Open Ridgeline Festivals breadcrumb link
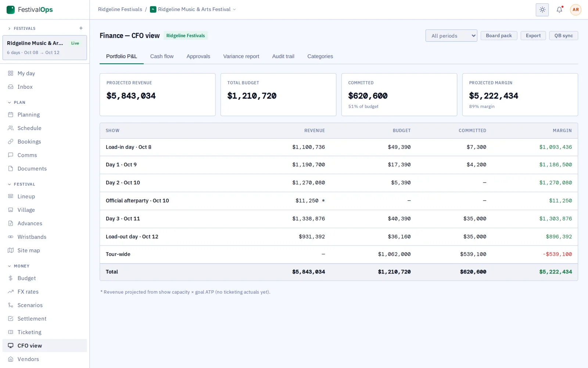This screenshot has height=368, width=588. pyautogui.click(x=120, y=10)
